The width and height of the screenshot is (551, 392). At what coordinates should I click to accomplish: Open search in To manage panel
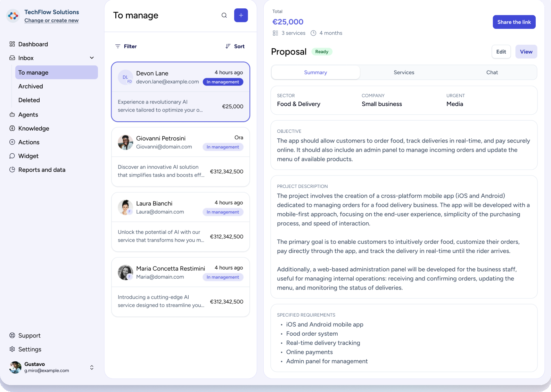click(224, 15)
